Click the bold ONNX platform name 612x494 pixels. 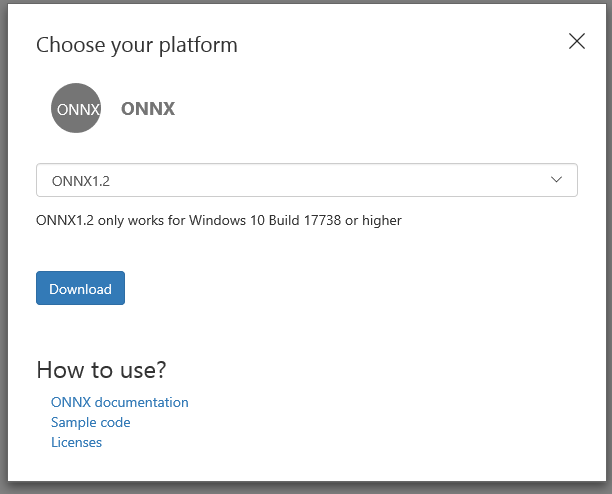[148, 109]
